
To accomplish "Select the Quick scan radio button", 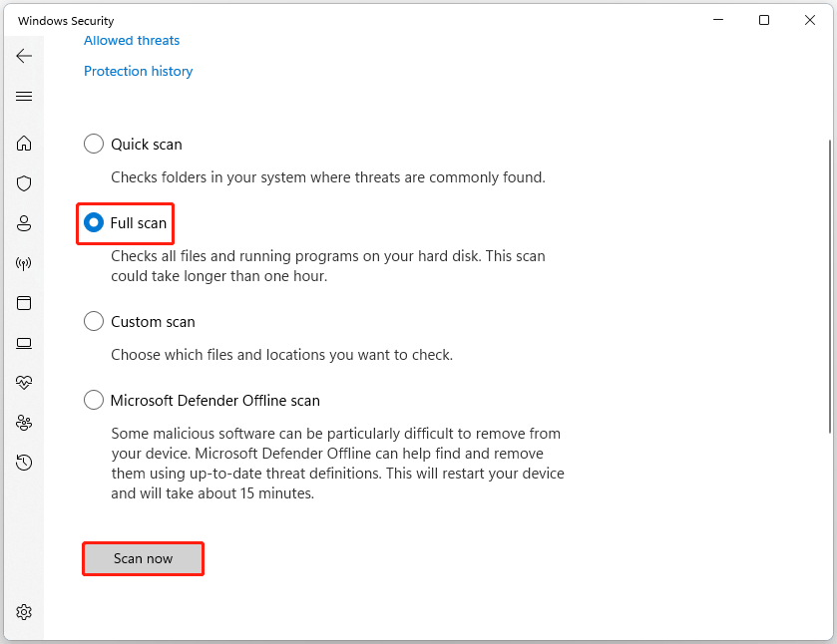I will pyautogui.click(x=93, y=144).
